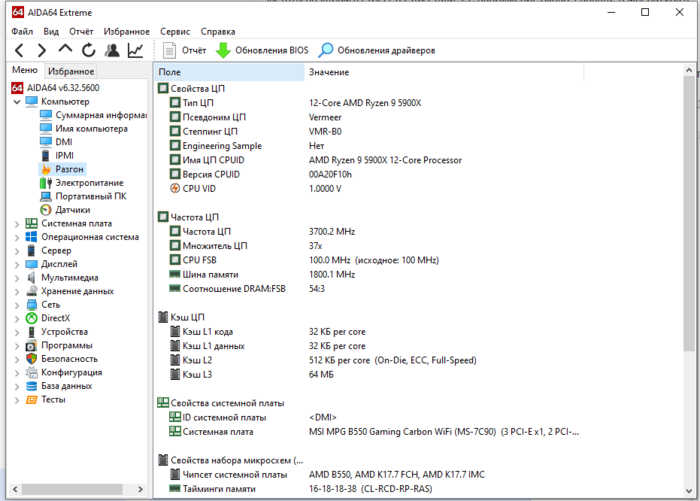The image size is (700, 501).
Task: Click the Программы icon in tree
Action: click(x=31, y=346)
